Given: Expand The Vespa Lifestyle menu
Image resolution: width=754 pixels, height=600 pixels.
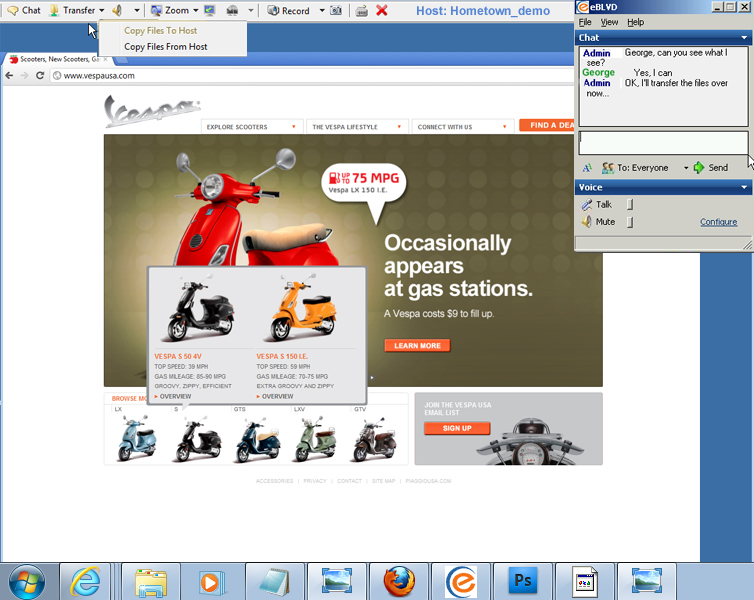Looking at the screenshot, I should tap(357, 127).
